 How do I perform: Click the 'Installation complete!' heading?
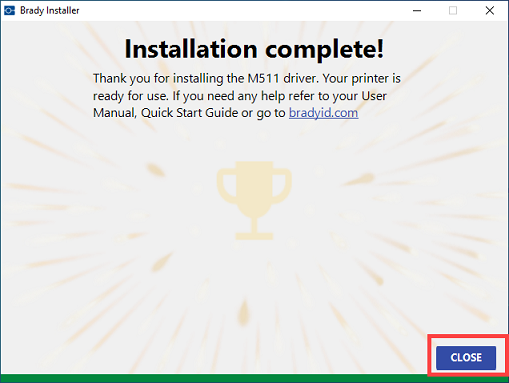(254, 49)
